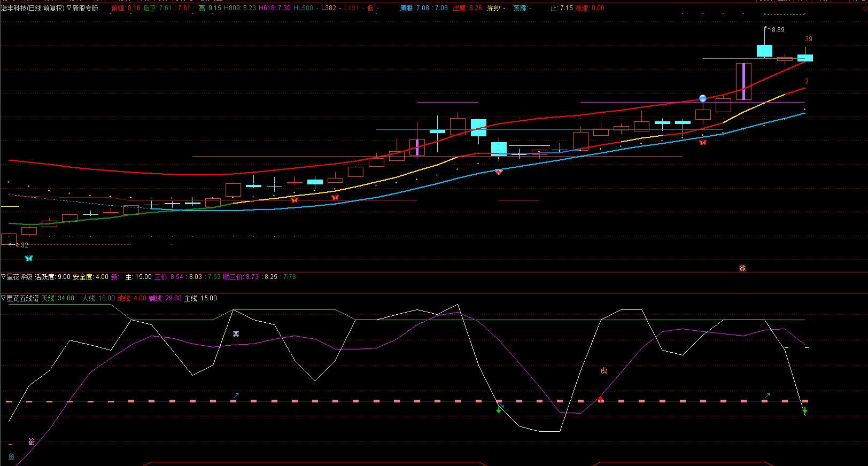Click the 人线: 18.00 value
Screen dimensions: 868x466
pos(99,298)
